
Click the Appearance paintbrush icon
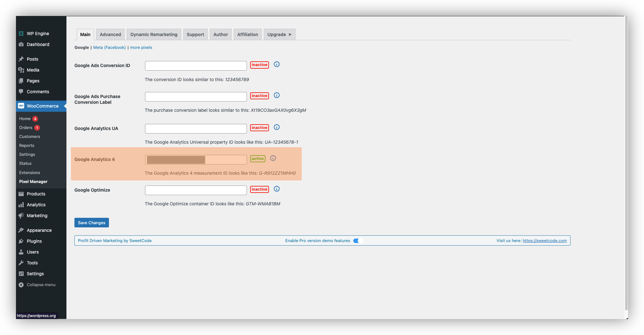[x=21, y=230]
